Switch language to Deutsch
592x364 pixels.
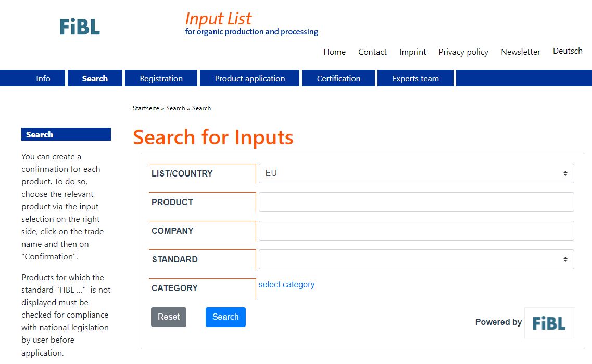click(x=568, y=51)
